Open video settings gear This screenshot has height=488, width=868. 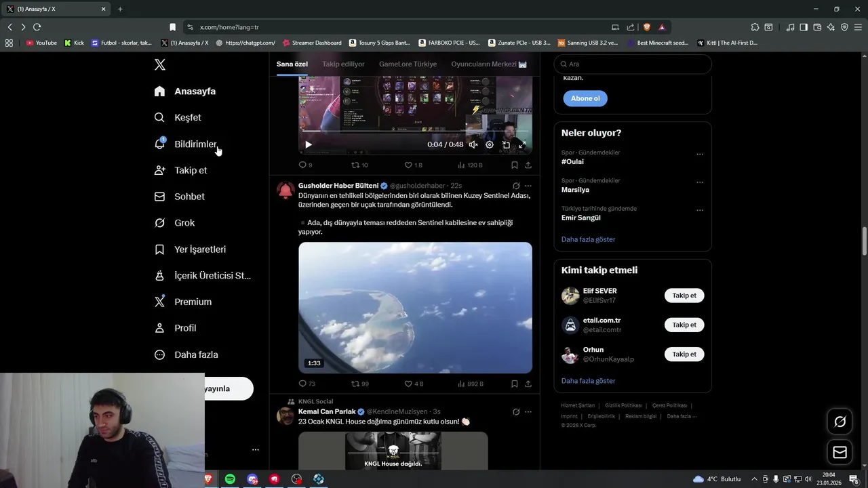(490, 144)
